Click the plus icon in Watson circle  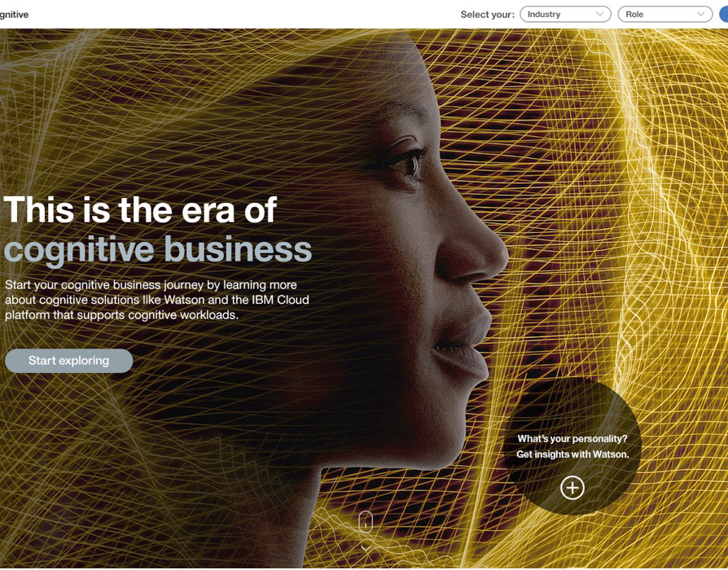(x=572, y=488)
